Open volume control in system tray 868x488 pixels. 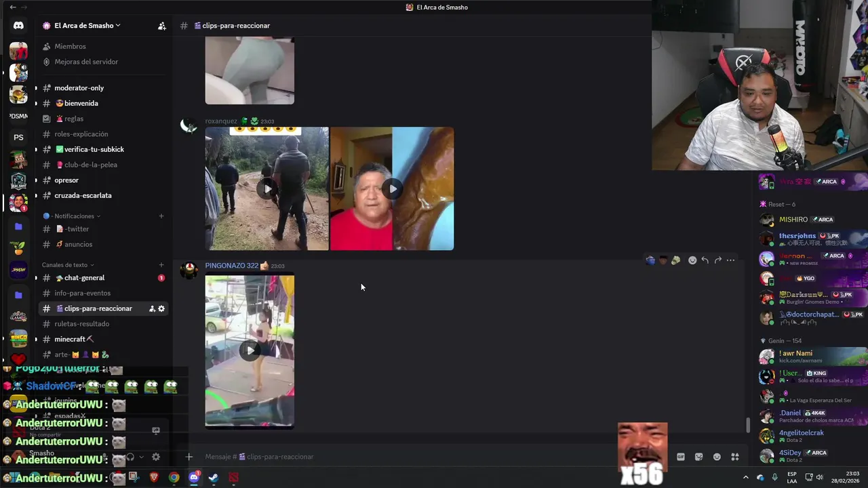click(x=819, y=477)
